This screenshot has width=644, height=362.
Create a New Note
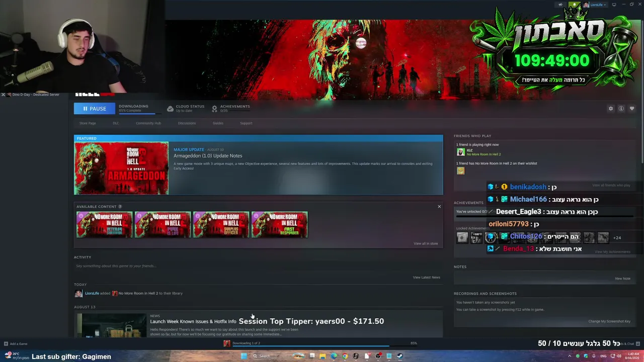622,279
